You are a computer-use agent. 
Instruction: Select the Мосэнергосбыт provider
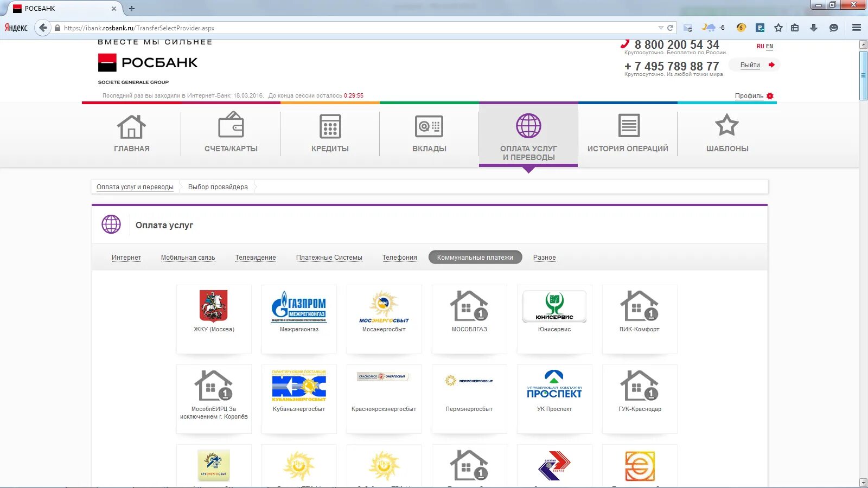(384, 319)
